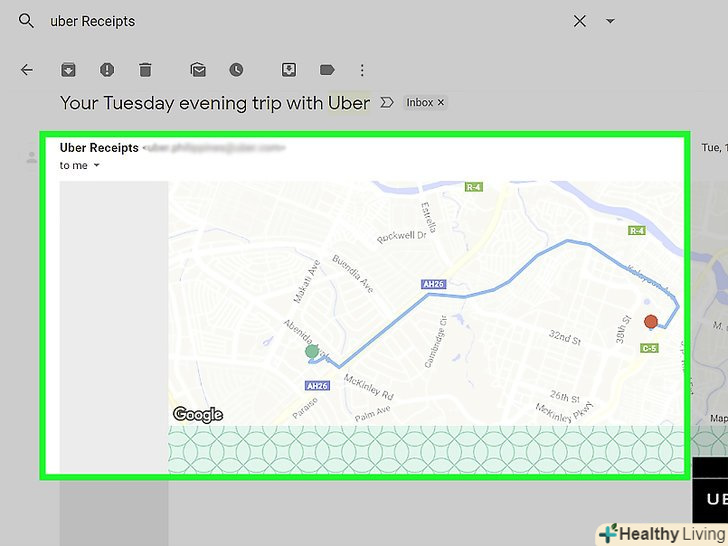Click the email subject 'Your Tuesday evening trip with Uber'
Image resolution: width=728 pixels, height=546 pixels.
coord(215,103)
